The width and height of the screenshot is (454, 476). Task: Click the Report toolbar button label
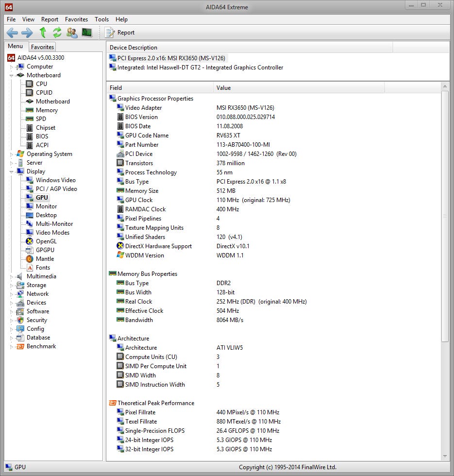[x=126, y=33]
